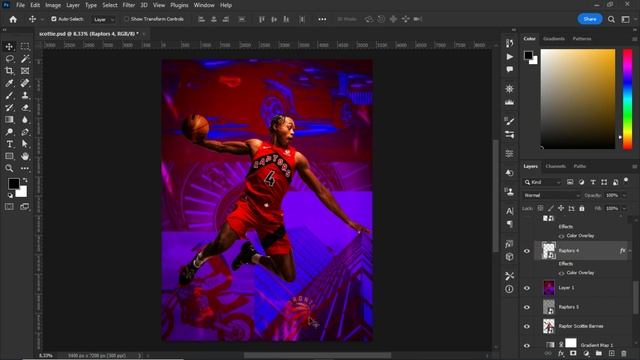
Task: Toggle the Auto-Select checkbox
Action: [x=53, y=19]
